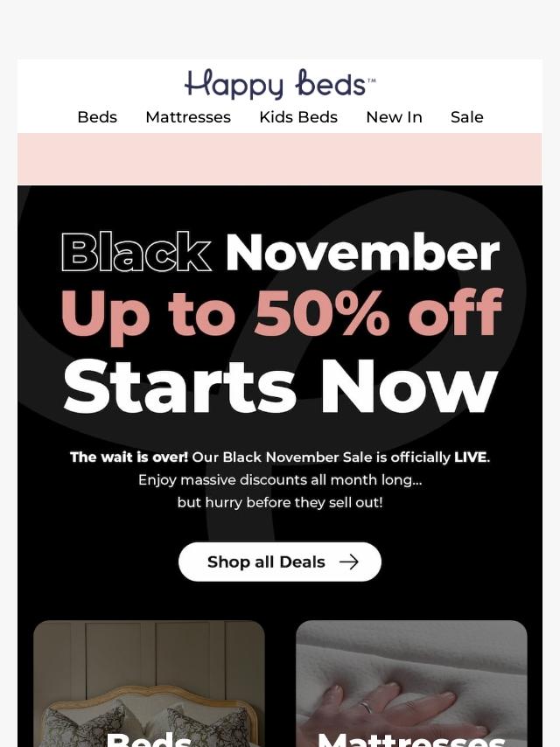
Task: Visit the Sale navigation link
Action: (x=467, y=117)
